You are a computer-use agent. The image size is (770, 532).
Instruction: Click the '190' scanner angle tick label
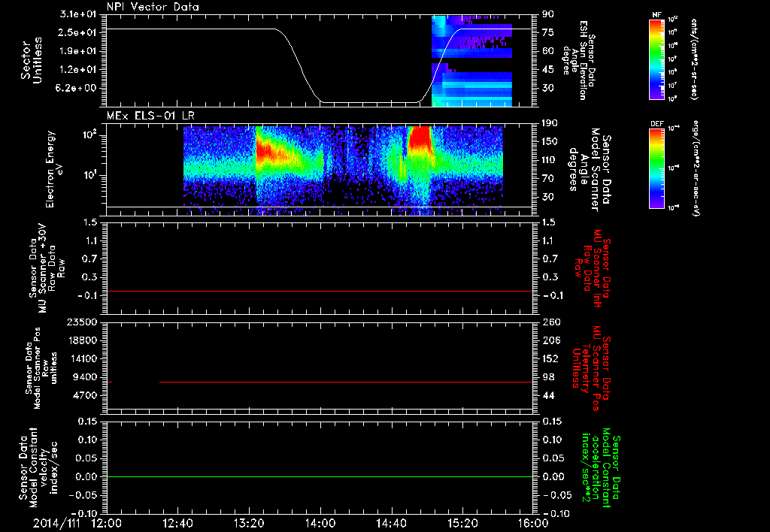[551, 123]
